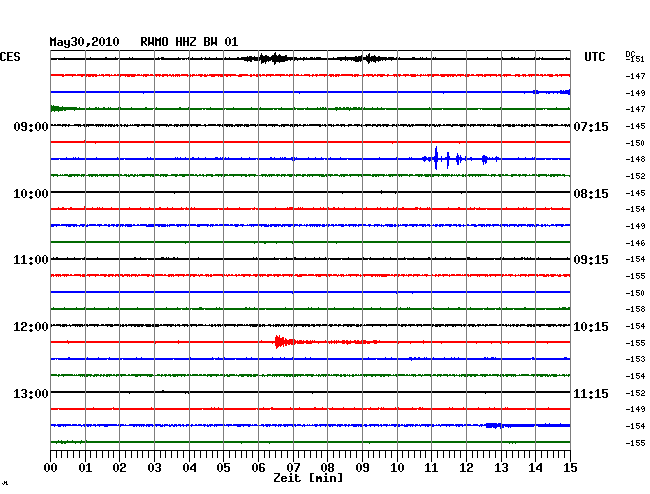The width and height of the screenshot is (650, 494).
Task: Click minute tick label 00 on time axis
Action: tap(50, 468)
